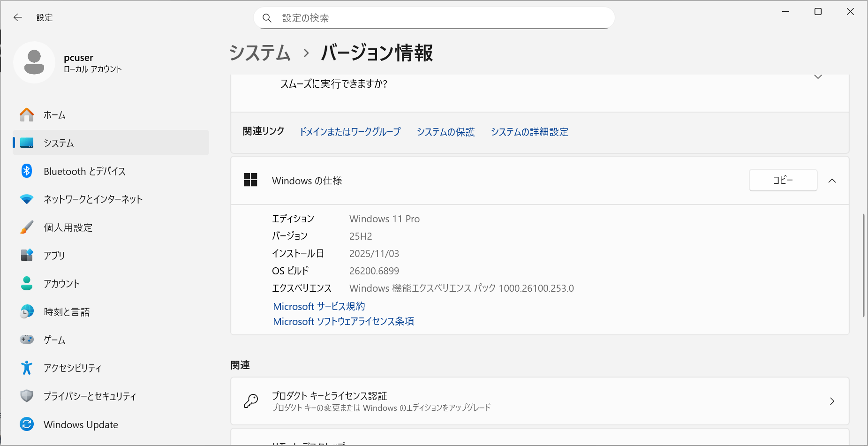
Task: Open プロダクト キーとライセンス認証 chevron arrow
Action: (x=832, y=401)
